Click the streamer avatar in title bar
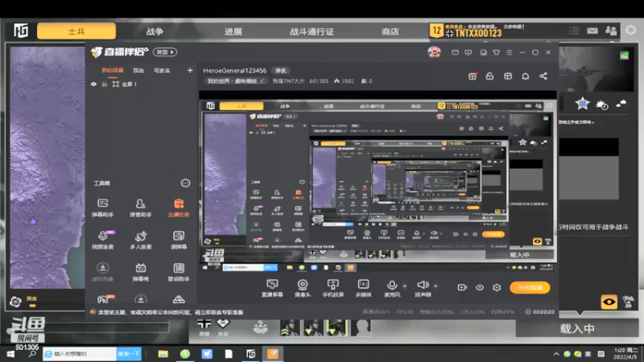The width and height of the screenshot is (644, 362). [434, 52]
